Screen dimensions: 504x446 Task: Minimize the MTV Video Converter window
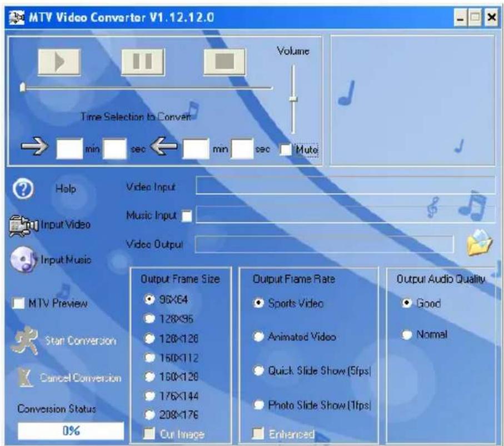pos(460,18)
